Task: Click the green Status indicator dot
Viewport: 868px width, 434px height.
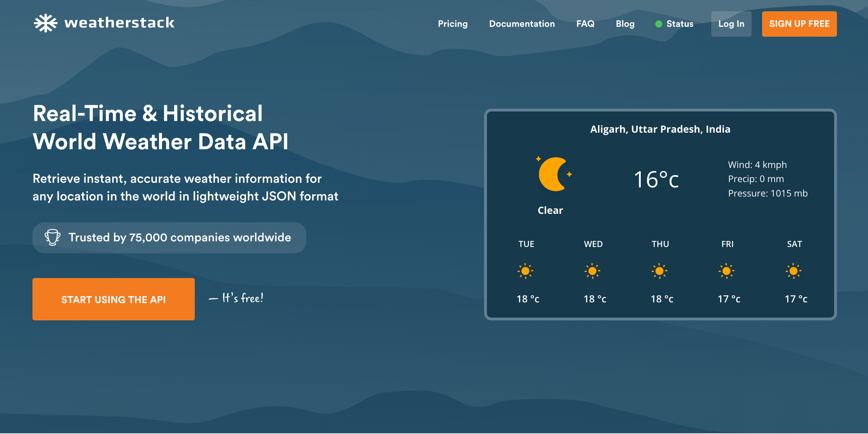Action: 659,24
